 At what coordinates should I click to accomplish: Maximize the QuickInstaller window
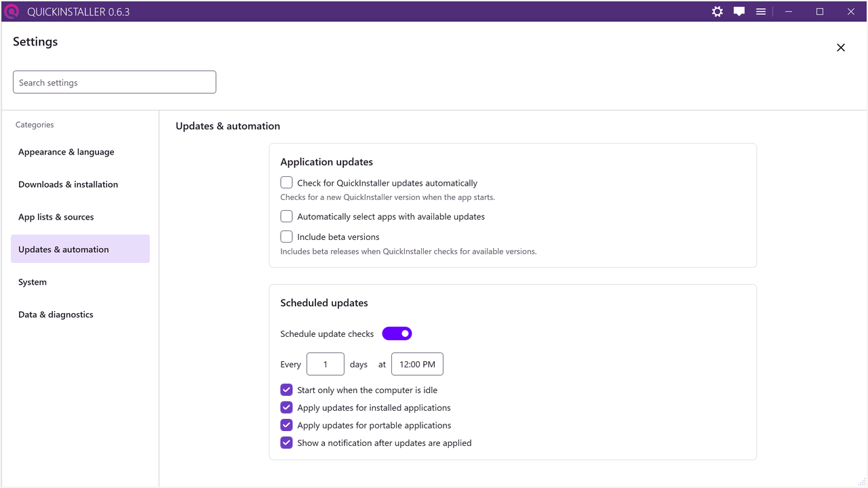click(820, 12)
